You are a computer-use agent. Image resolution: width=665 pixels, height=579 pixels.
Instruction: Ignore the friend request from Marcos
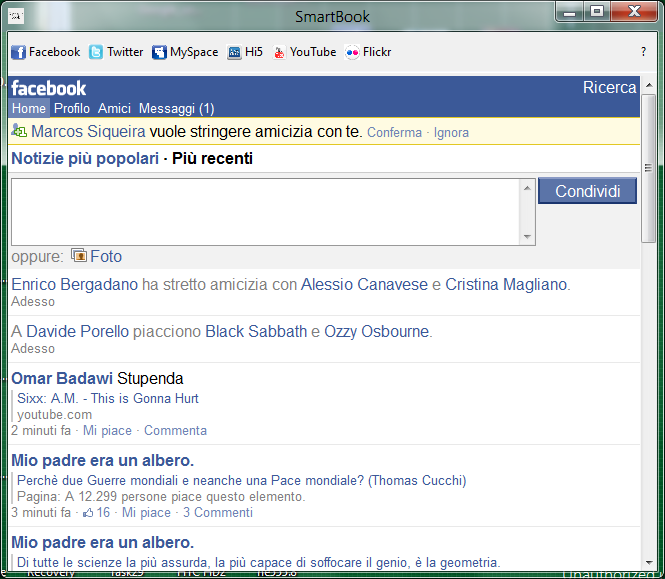click(x=451, y=132)
